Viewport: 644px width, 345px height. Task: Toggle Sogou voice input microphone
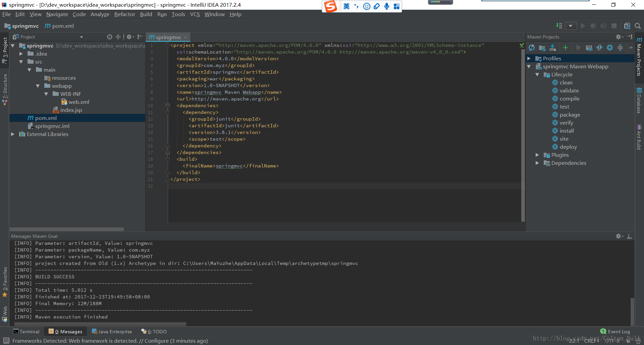click(387, 6)
